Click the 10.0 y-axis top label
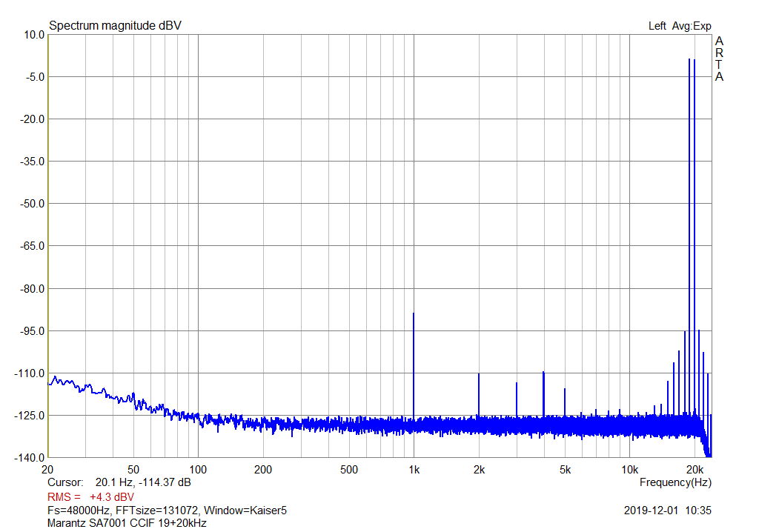The width and height of the screenshot is (759, 532). [x=34, y=35]
